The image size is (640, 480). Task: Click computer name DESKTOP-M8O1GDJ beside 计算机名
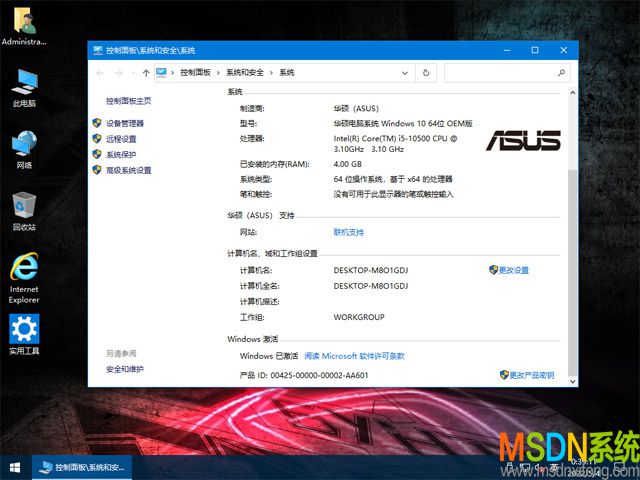371,270
